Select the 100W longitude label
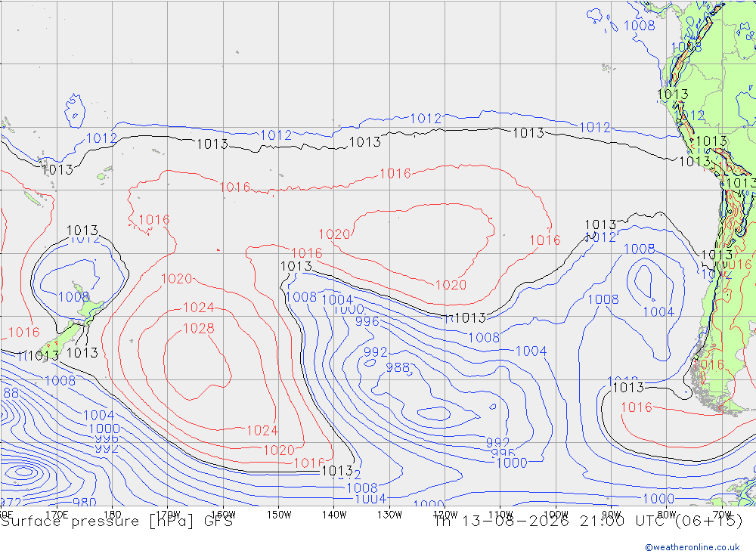Screen dimensions: 756x554 click(x=556, y=515)
